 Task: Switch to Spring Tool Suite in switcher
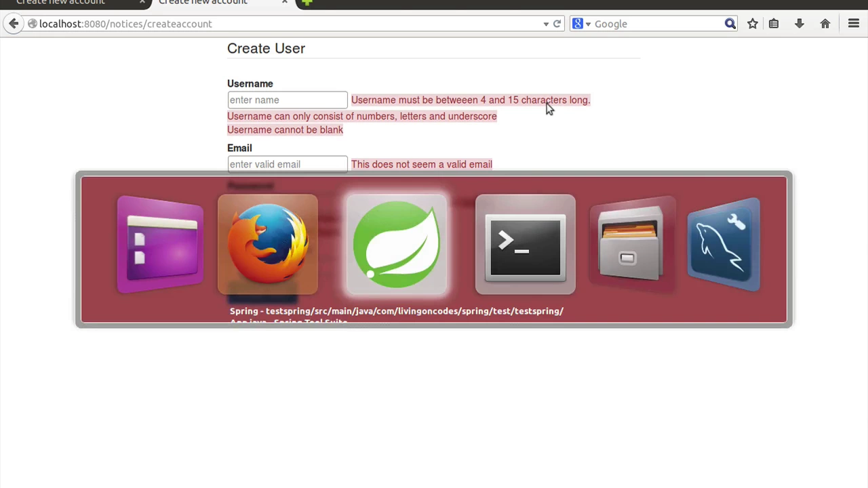coord(397,245)
